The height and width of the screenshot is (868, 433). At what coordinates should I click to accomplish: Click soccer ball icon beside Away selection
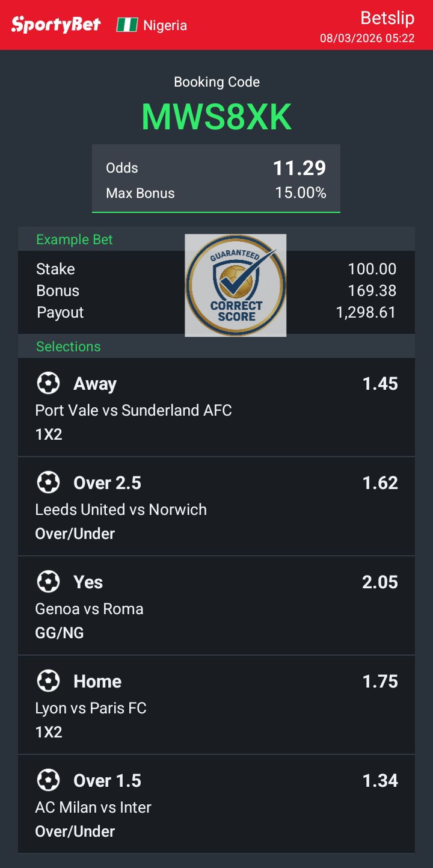[48, 383]
